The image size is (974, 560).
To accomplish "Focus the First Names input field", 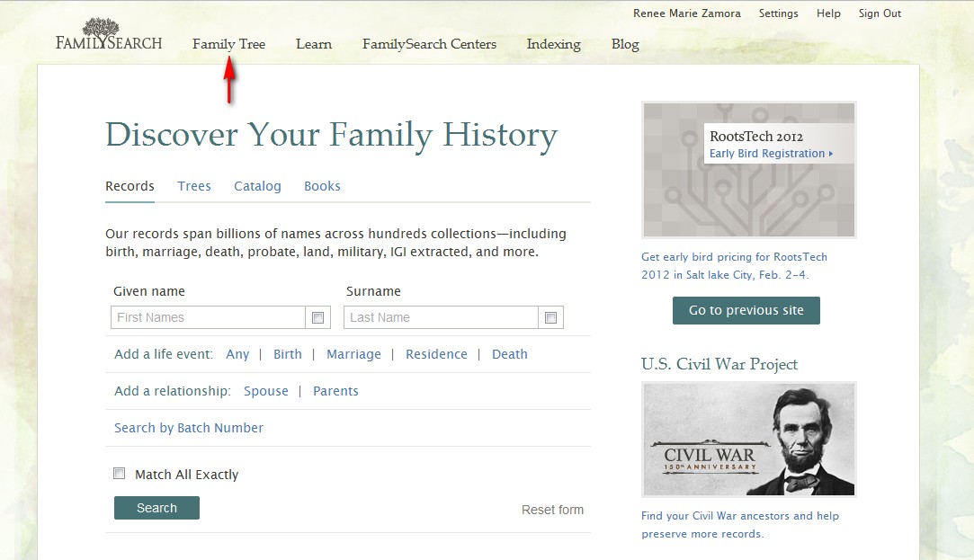I will (x=208, y=317).
